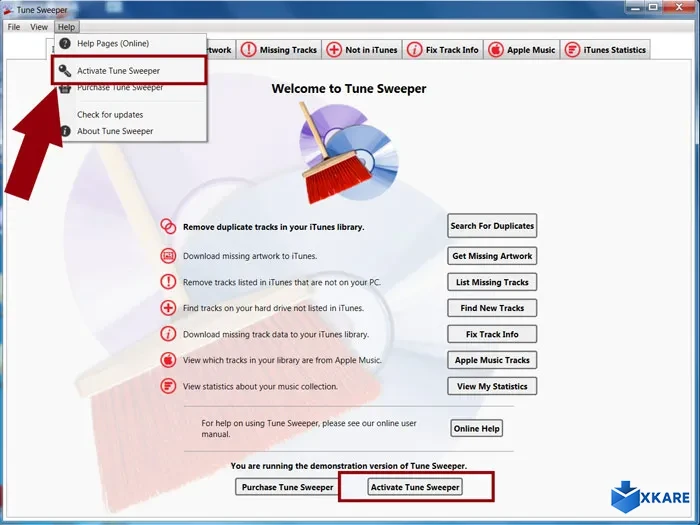Switch to the Missing Tracks tab
This screenshot has height=525, width=700.
(279, 50)
